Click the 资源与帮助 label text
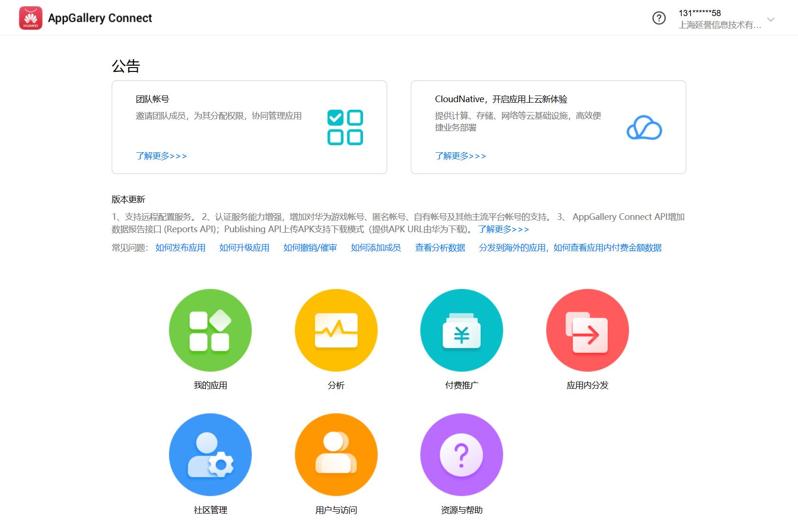798x532 pixels. pyautogui.click(x=461, y=510)
